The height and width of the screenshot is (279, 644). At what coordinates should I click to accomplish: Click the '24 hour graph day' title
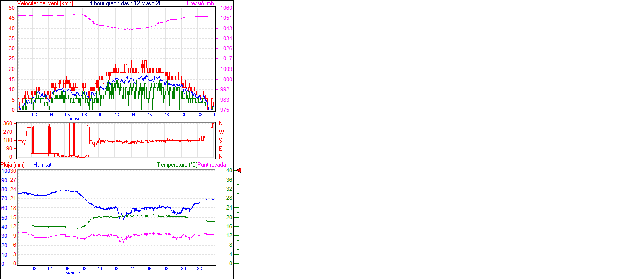point(127,3)
